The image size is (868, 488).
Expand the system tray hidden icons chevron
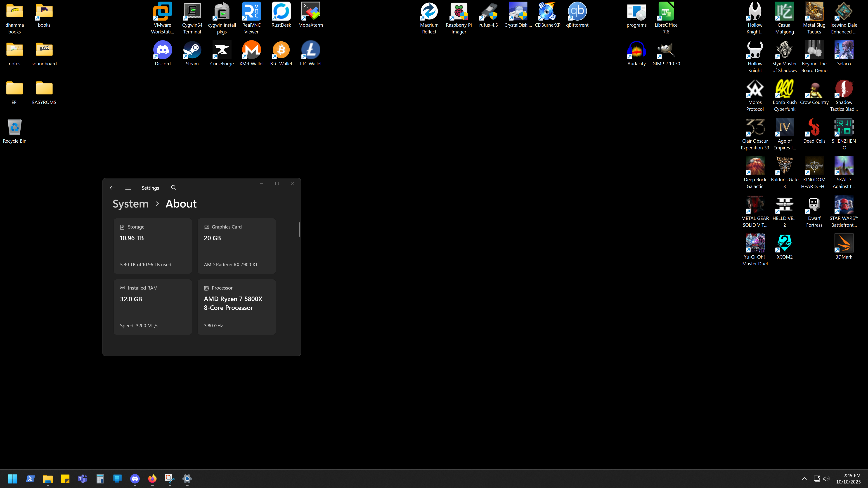click(804, 479)
